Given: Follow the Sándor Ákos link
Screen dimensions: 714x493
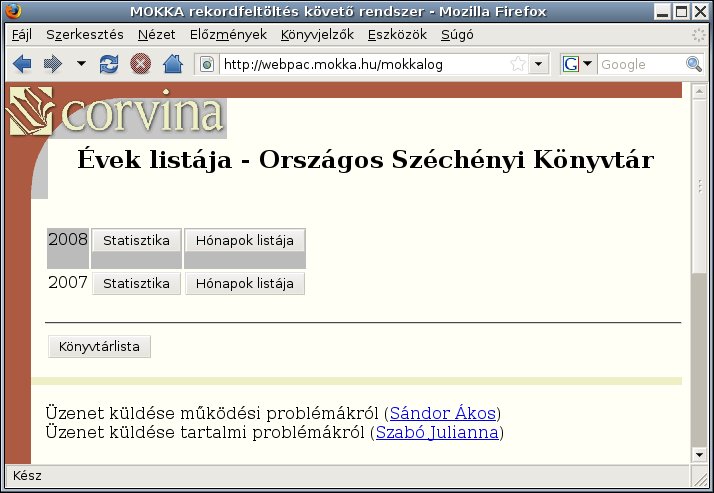Looking at the screenshot, I should 442,414.
